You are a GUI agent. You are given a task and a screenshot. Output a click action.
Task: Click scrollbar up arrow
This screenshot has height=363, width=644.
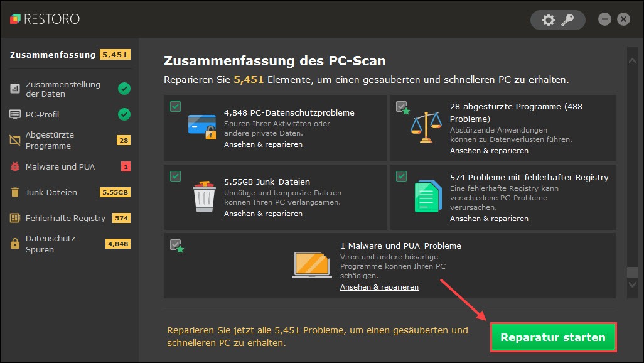pos(632,61)
